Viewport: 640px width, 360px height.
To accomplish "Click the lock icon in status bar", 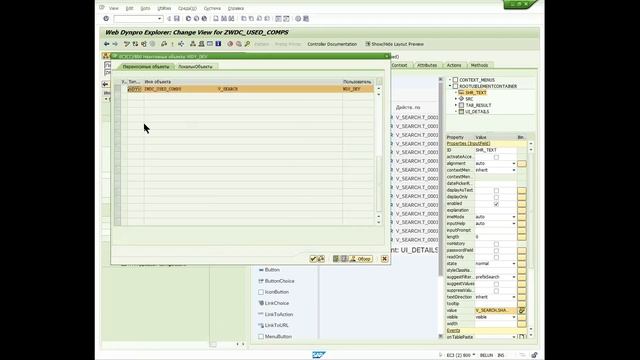I will (x=534, y=355).
